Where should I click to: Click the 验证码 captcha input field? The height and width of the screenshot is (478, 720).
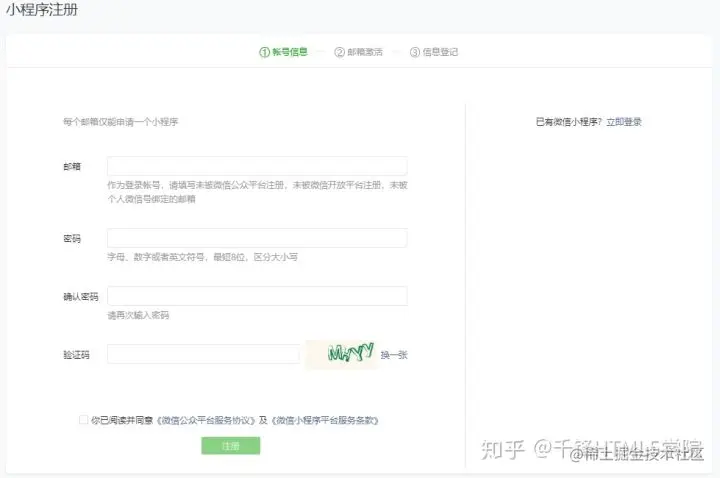203,354
